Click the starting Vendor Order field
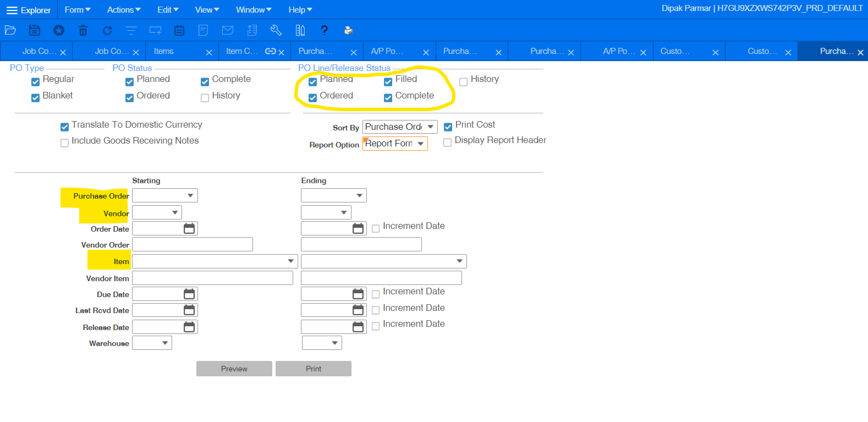The image size is (868, 422). 193,245
